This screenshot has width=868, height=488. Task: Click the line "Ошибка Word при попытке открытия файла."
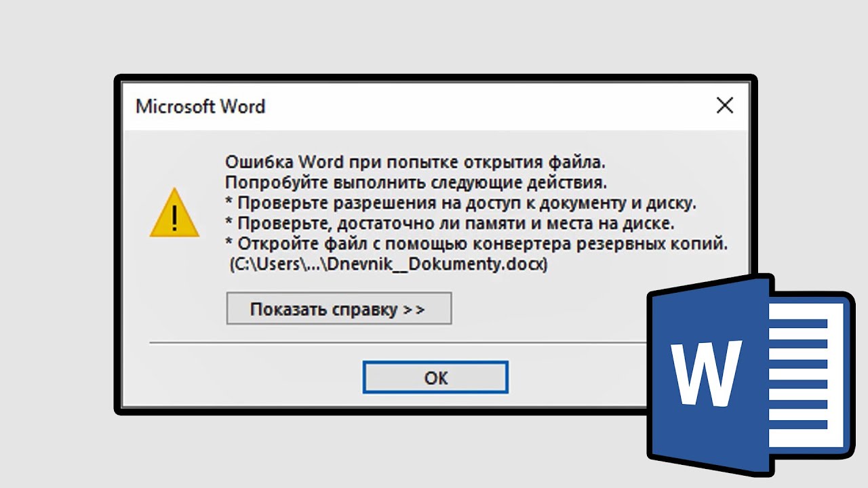click(415, 163)
